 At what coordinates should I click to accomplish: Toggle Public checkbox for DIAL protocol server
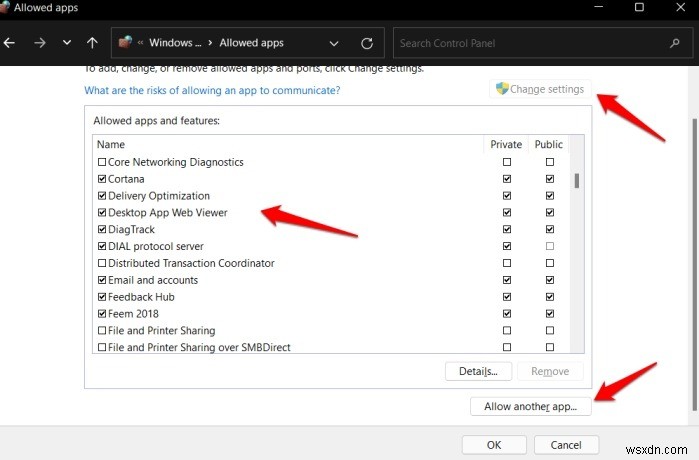pos(549,247)
